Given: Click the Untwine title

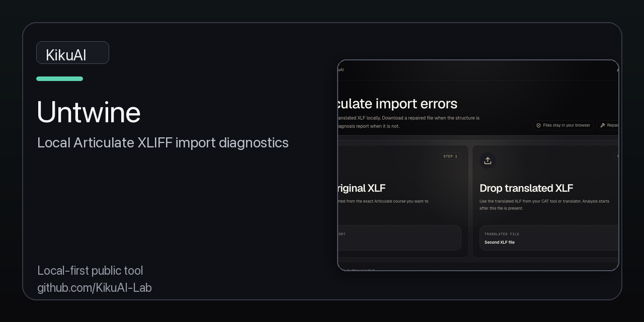Looking at the screenshot, I should [89, 112].
